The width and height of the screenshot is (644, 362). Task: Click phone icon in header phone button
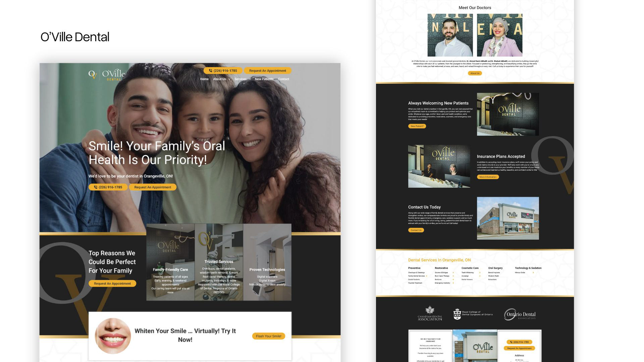pyautogui.click(x=211, y=71)
